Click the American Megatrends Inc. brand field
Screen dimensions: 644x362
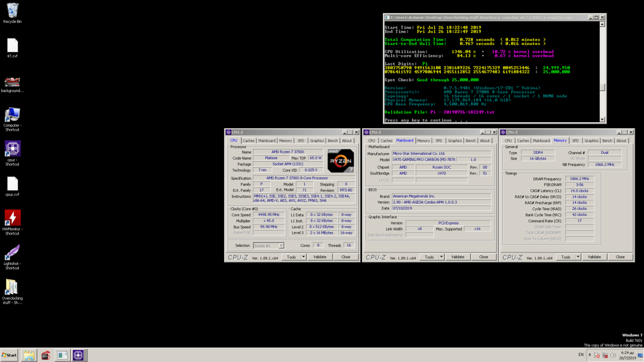tap(441, 196)
